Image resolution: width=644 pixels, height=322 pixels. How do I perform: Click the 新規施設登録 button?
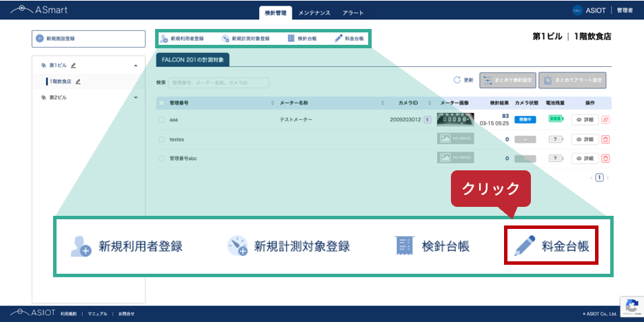(88, 39)
